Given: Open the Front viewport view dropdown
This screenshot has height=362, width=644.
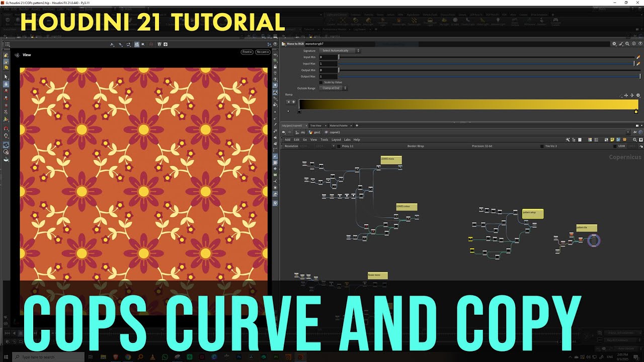Looking at the screenshot, I should tap(247, 52).
